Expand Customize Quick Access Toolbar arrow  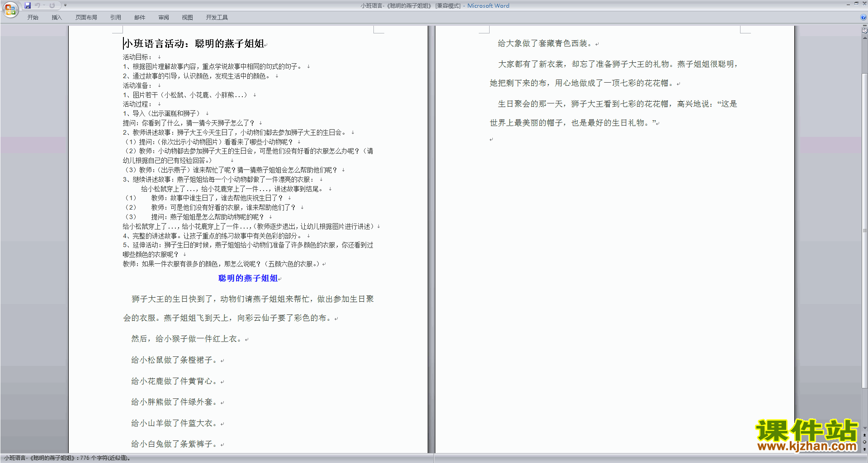pyautogui.click(x=65, y=5)
